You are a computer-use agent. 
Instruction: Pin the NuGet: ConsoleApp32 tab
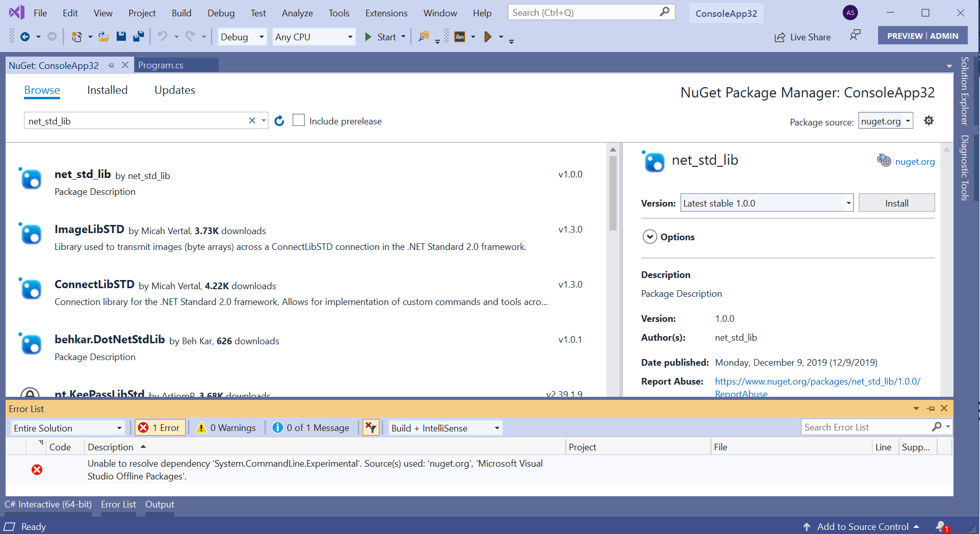(x=111, y=65)
